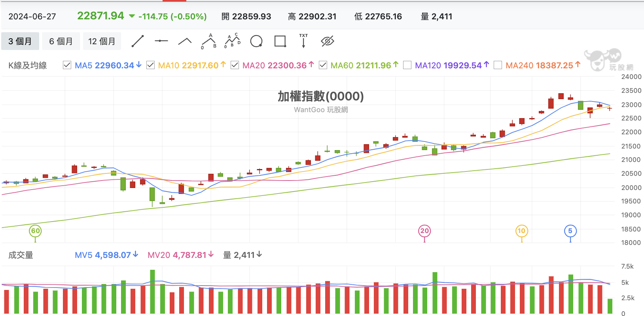
Task: Click the MA240 18387.25 value label
Action: point(543,66)
